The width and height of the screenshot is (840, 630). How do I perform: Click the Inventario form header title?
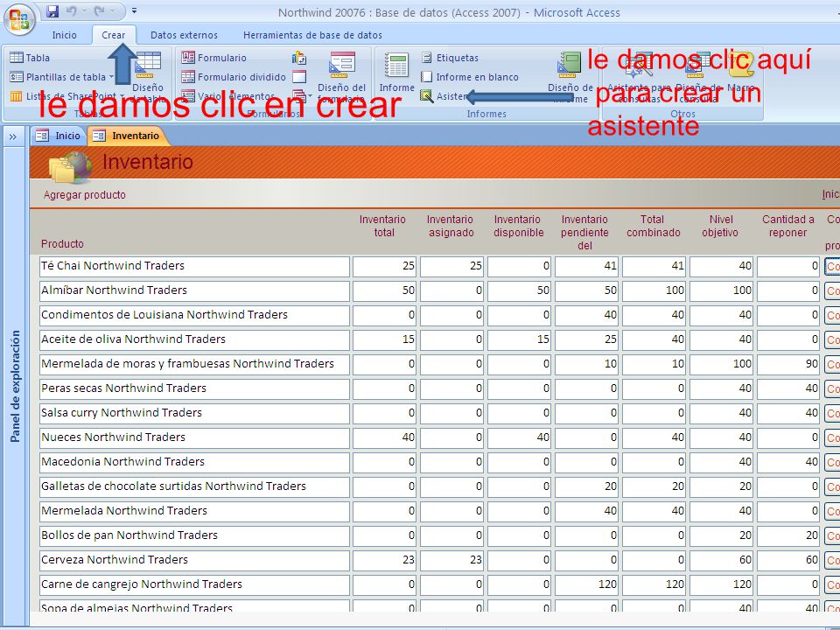[x=147, y=162]
